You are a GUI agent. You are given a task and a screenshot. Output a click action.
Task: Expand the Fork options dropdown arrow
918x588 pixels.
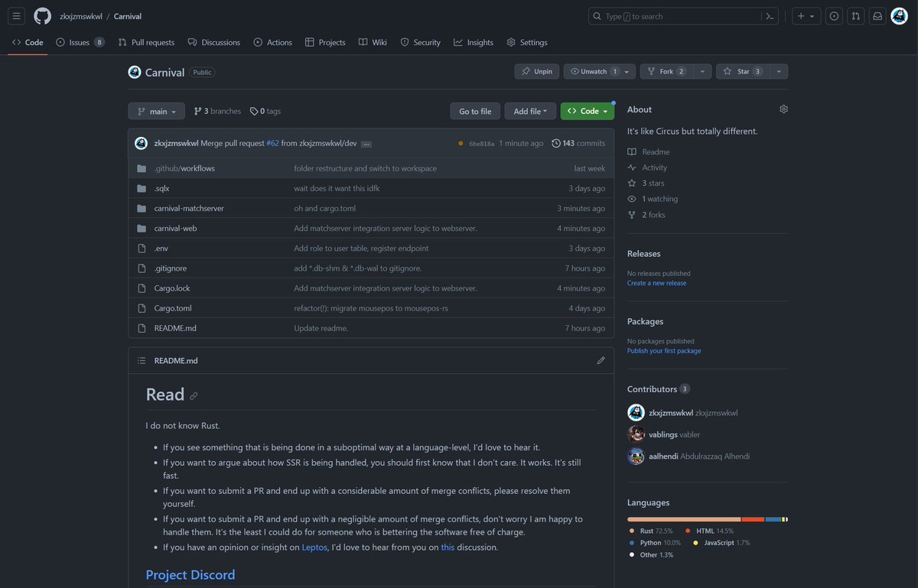click(x=704, y=71)
